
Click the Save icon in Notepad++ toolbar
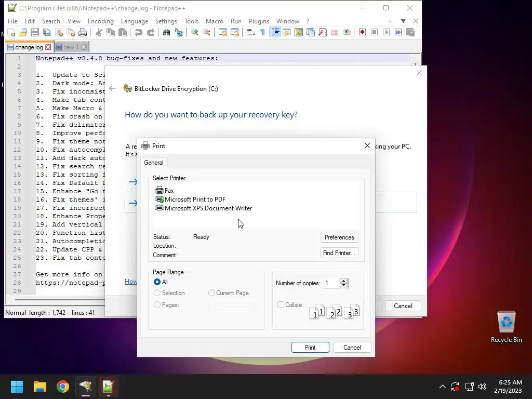[x=35, y=32]
